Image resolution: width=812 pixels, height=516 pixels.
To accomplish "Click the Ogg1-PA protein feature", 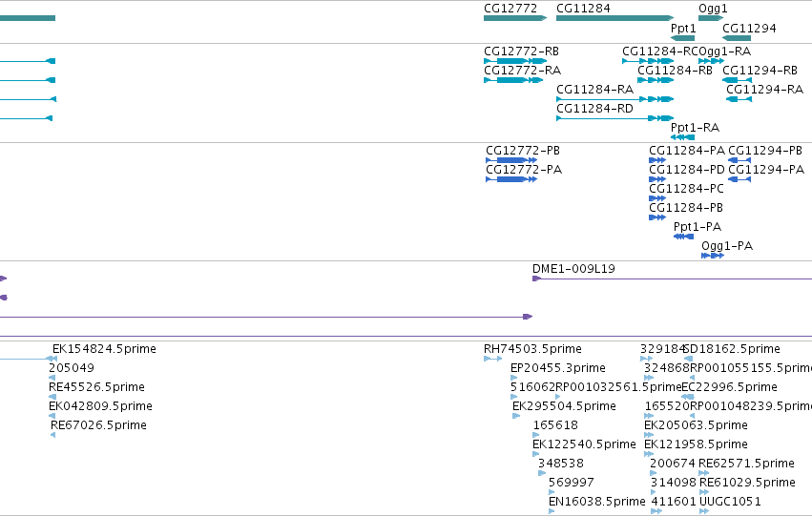I will click(713, 256).
